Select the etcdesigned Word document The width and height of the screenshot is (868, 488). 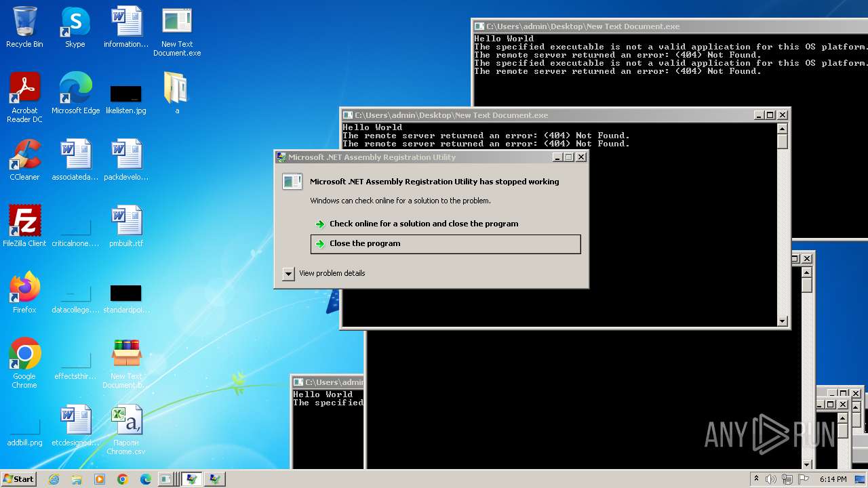click(x=75, y=426)
